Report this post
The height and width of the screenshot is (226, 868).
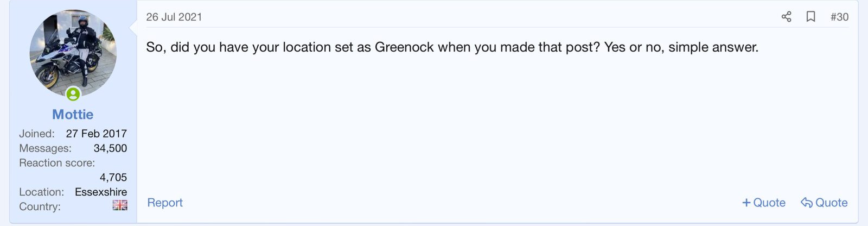point(165,203)
